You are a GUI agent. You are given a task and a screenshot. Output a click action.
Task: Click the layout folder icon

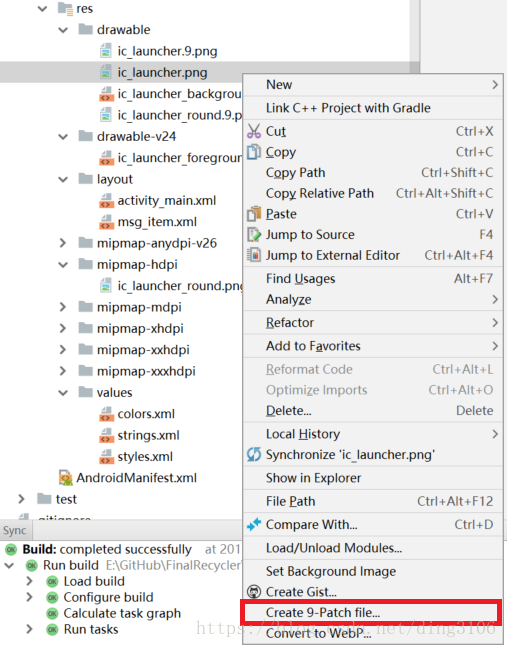(x=86, y=179)
